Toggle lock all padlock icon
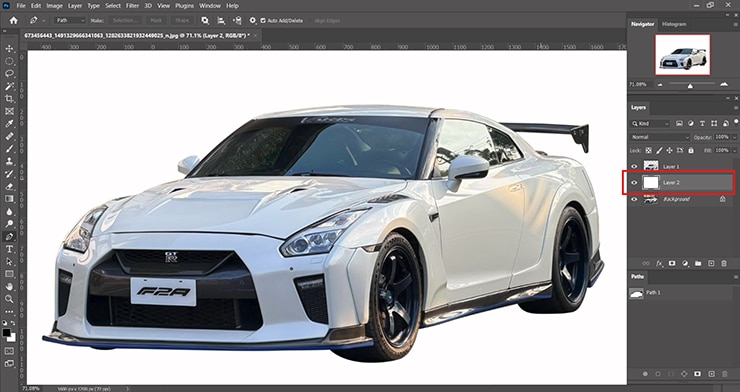Screen dimensions: 740x392 coord(691,150)
